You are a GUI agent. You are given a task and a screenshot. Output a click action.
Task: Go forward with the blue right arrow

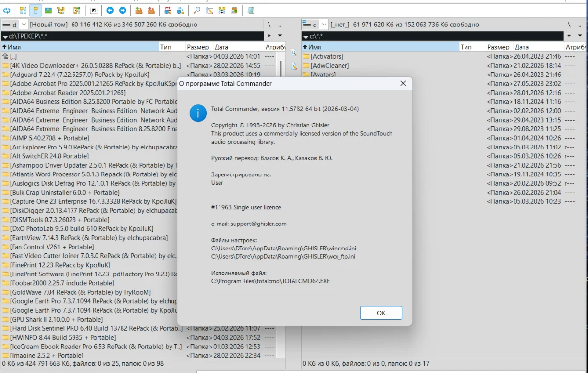pos(122,10)
